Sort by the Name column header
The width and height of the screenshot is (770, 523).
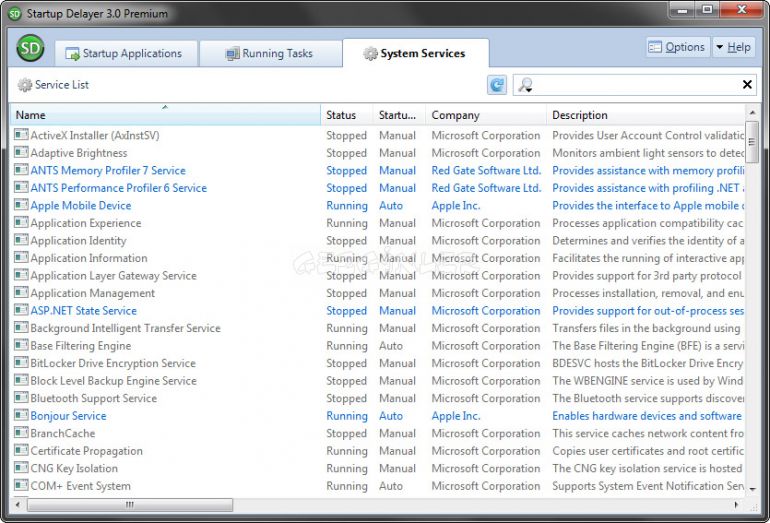[165, 115]
